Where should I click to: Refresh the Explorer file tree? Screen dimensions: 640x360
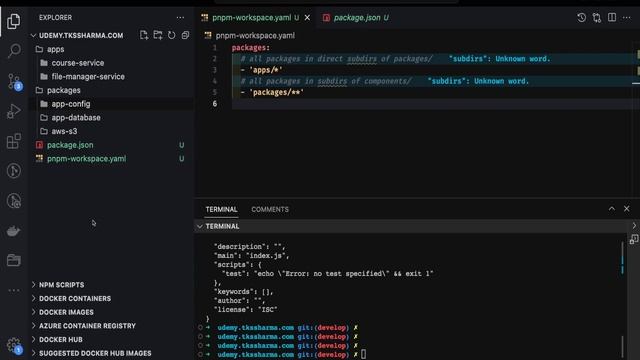[171, 35]
